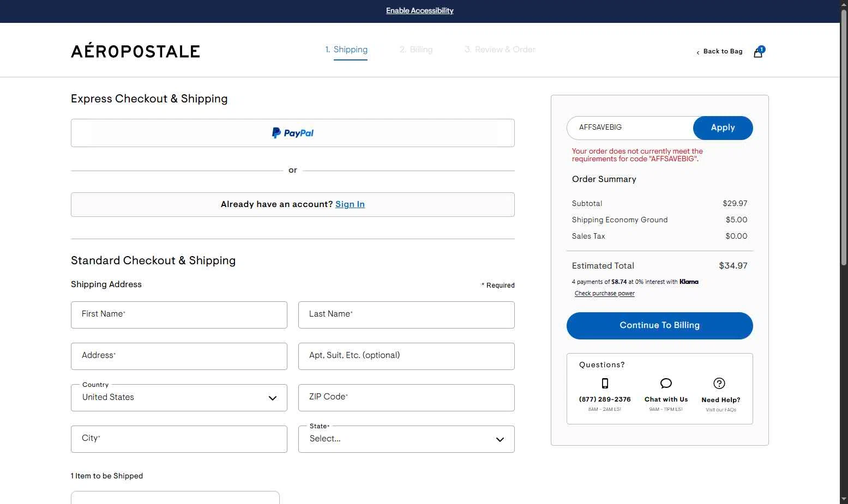848x504 pixels.
Task: Focus the Last Name field
Action: tap(406, 315)
